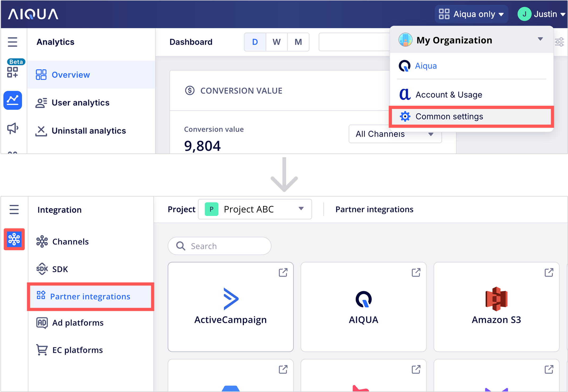Open Uninstall analytics in the sidebar
Image resolution: width=568 pixels, height=392 pixels.
(91, 131)
